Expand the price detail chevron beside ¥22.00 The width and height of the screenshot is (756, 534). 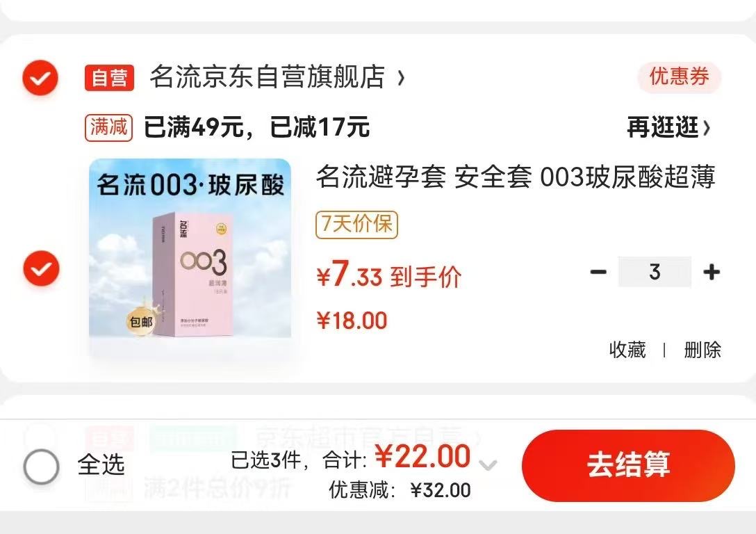point(488,465)
